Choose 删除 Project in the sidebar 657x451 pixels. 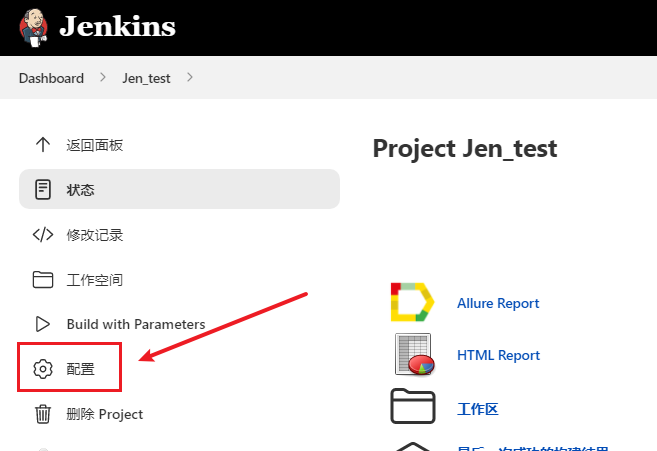(105, 414)
